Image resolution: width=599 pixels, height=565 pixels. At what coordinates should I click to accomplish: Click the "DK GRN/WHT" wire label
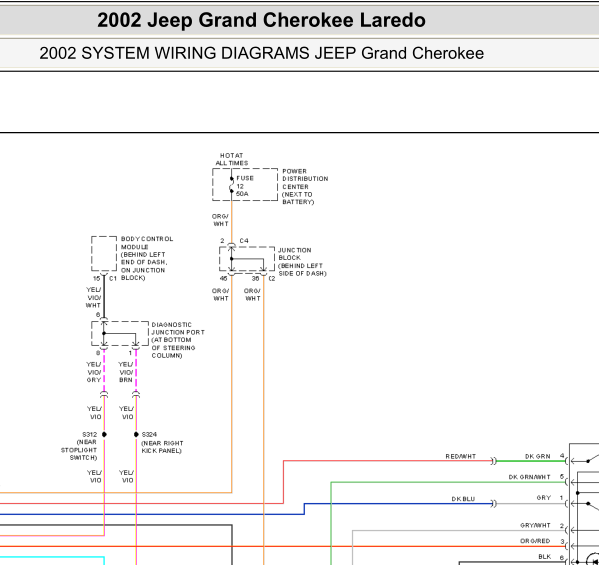click(529, 477)
